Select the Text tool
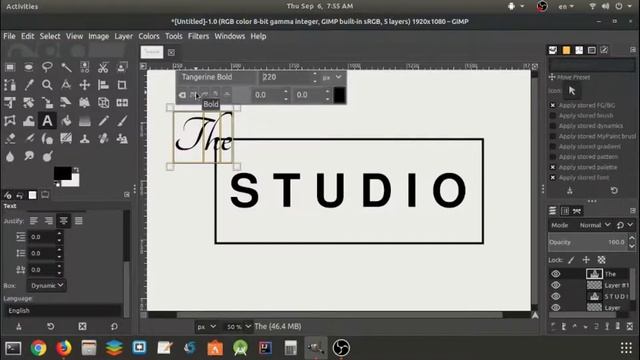This screenshot has width=640, height=360. tap(47, 121)
